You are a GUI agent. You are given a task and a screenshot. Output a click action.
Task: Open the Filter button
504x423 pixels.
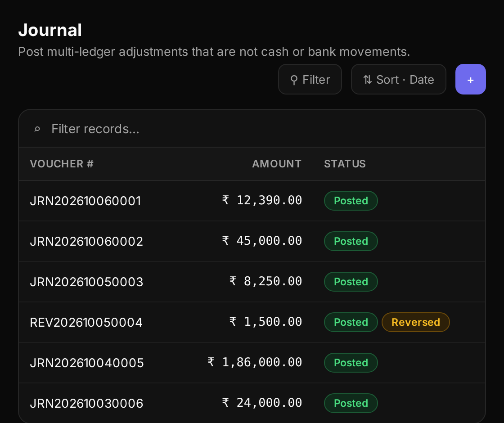tap(310, 79)
